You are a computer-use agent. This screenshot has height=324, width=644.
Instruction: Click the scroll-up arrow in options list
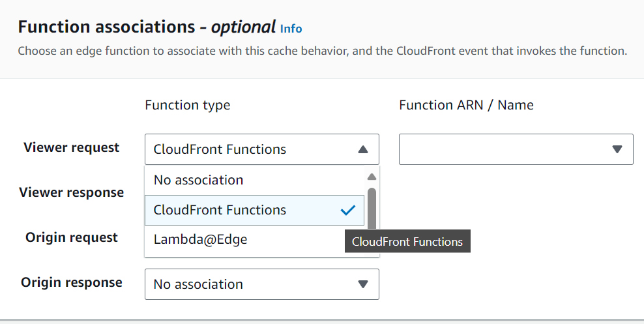[372, 177]
